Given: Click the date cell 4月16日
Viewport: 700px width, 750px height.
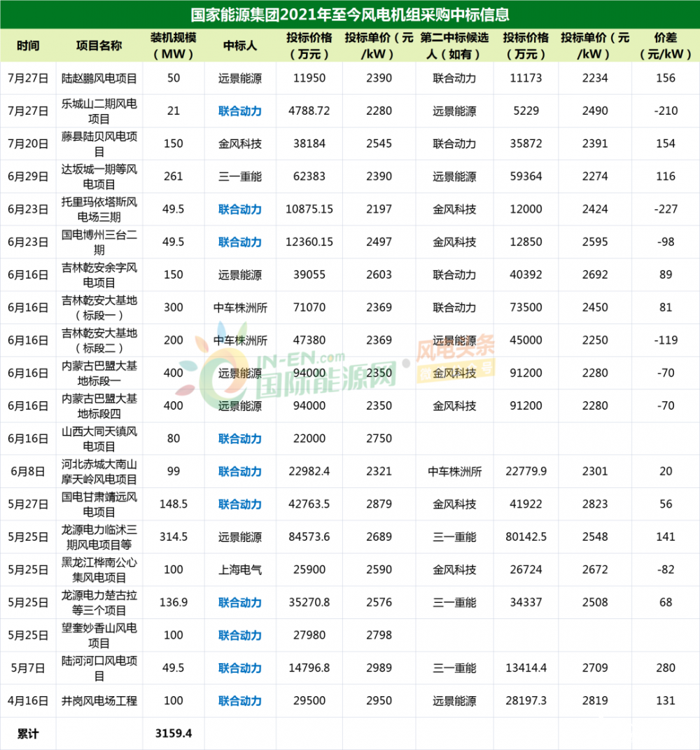Looking at the screenshot, I should [28, 701].
